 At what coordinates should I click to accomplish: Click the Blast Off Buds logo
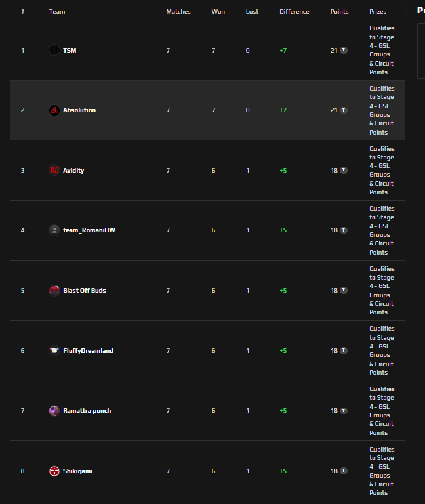coord(54,290)
